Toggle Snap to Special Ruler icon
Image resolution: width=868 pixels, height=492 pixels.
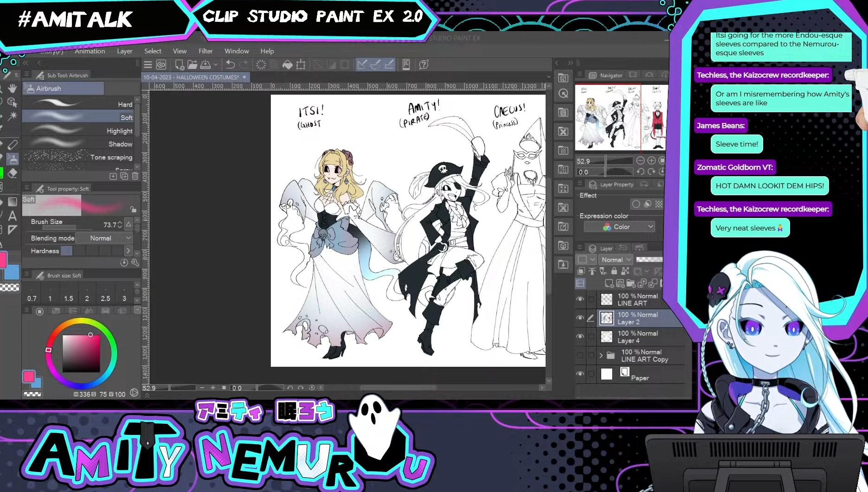(375, 64)
